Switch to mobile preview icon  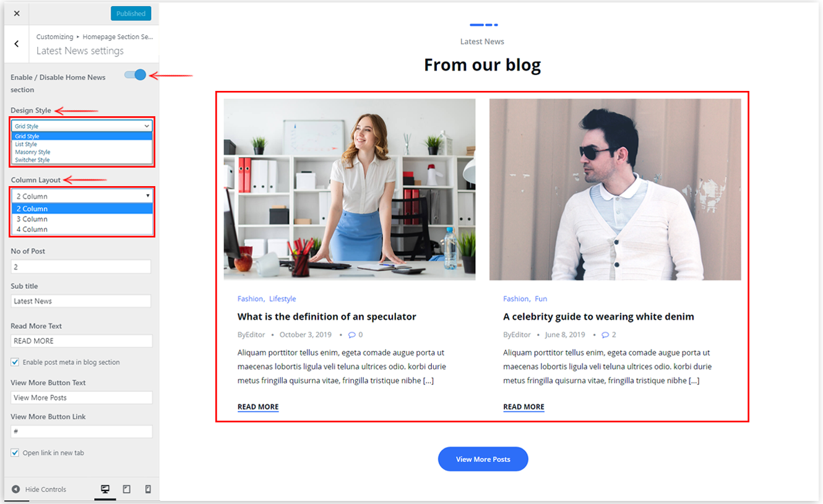coord(148,489)
